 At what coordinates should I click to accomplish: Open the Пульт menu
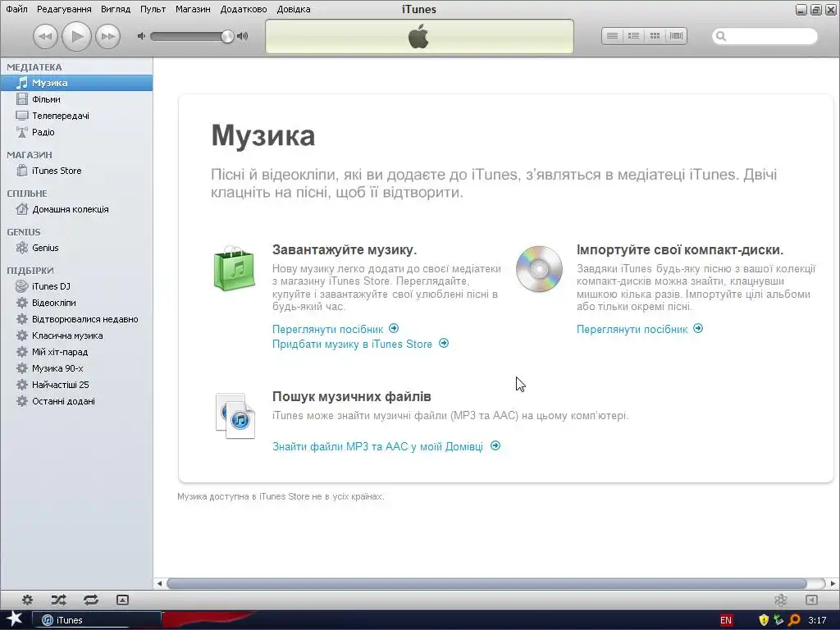coord(153,9)
